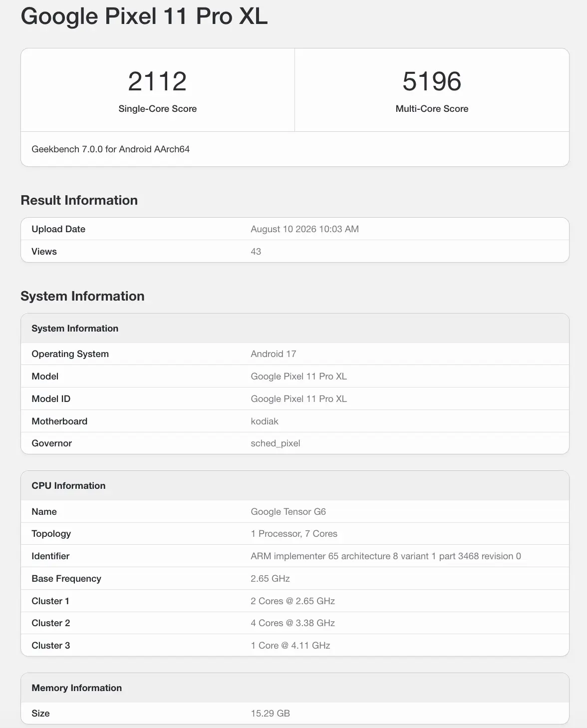Select the 1 Processor, 7 Cores value
Screen dimensions: 587x728
(294, 534)
